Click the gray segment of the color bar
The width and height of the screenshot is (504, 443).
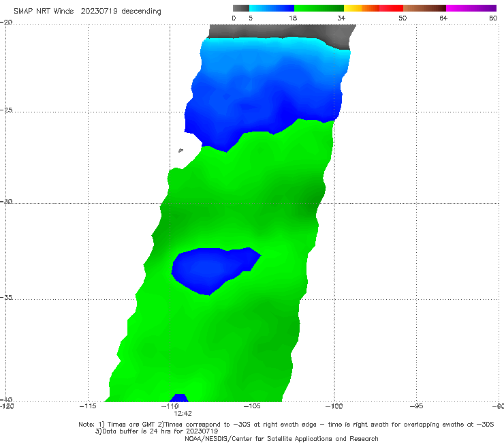click(241, 8)
